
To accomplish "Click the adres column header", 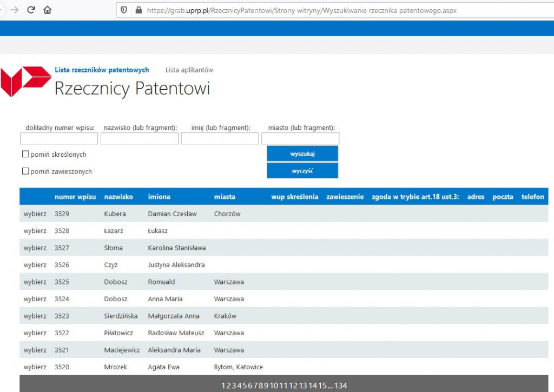I will [476, 197].
